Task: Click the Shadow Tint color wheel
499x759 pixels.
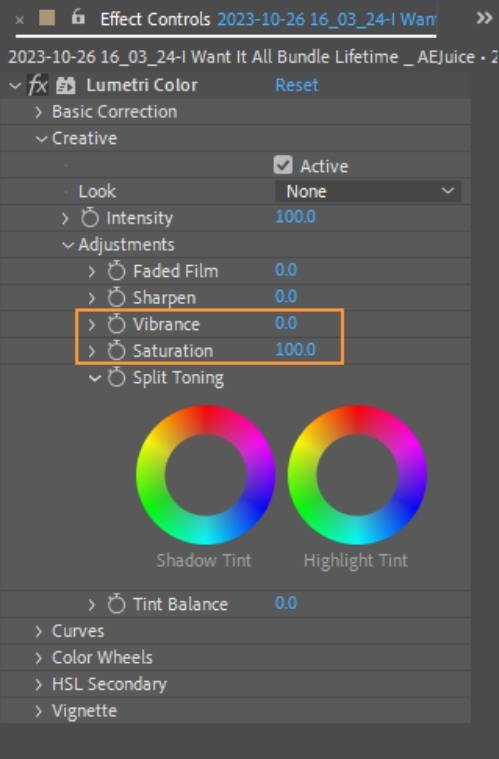Action: coord(206,475)
